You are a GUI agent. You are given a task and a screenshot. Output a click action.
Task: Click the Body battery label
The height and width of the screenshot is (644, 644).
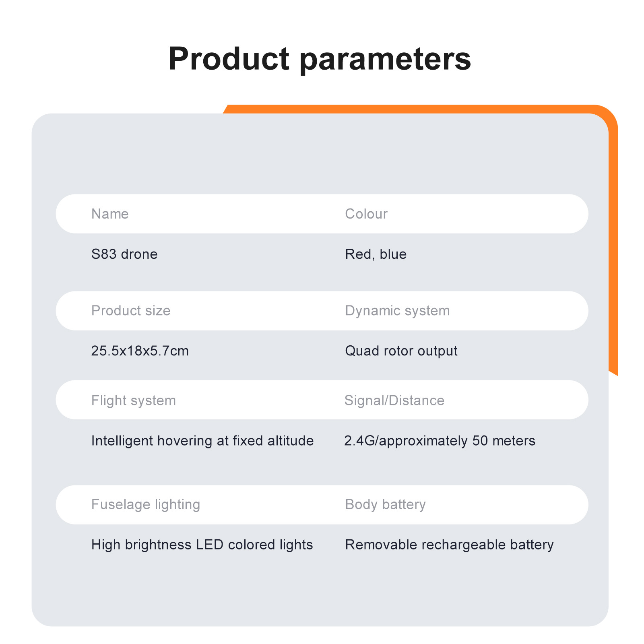click(386, 504)
